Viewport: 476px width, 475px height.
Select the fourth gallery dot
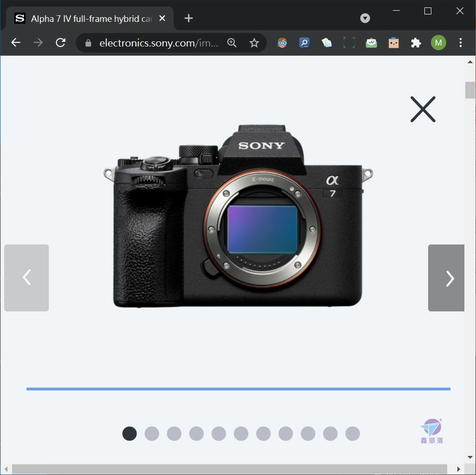(x=197, y=434)
